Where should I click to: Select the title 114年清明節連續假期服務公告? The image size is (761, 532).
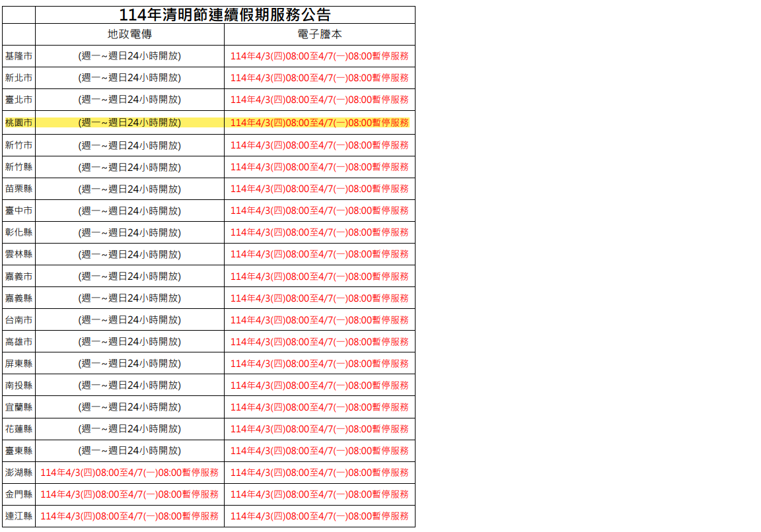225,15
